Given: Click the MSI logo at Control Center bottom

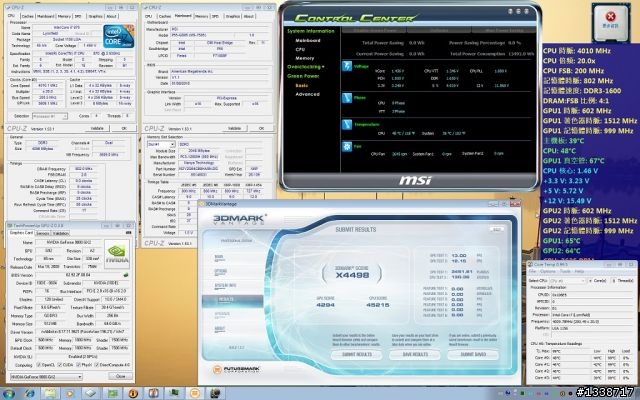Looking at the screenshot, I should pos(415,180).
